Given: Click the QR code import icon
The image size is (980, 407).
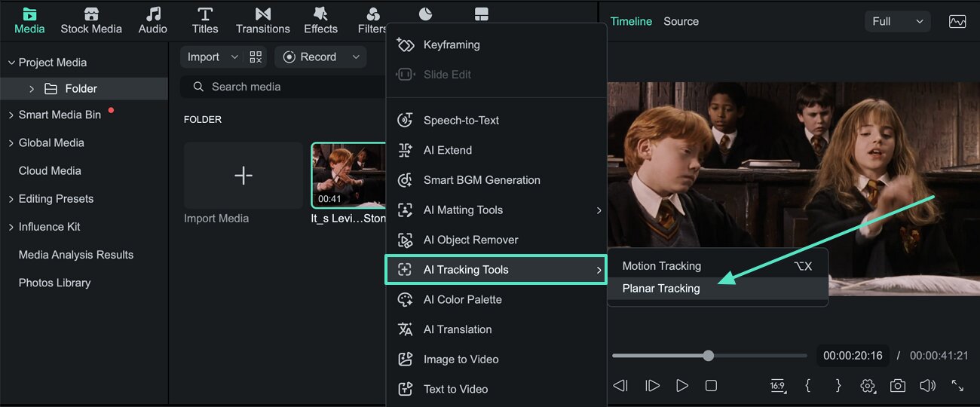Looking at the screenshot, I should click(256, 57).
